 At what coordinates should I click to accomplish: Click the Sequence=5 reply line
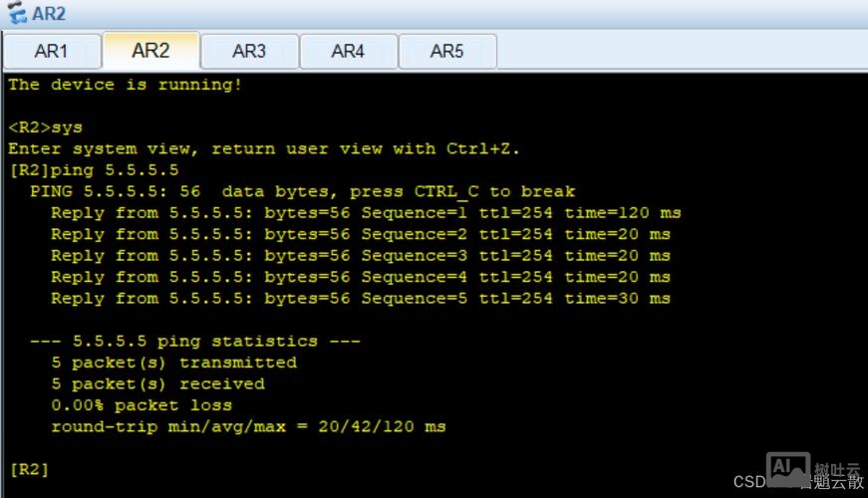[360, 299]
